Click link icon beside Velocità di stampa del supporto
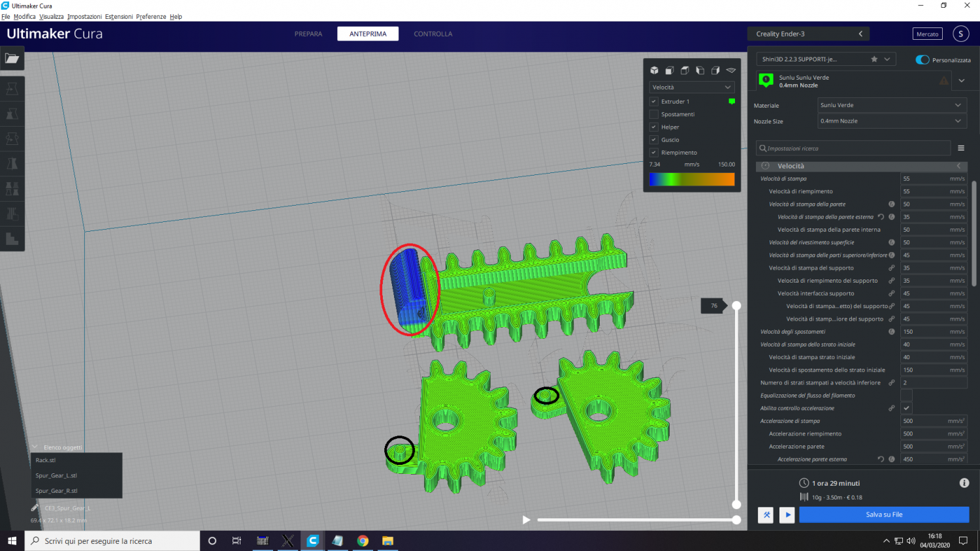This screenshot has height=551, width=980. point(892,268)
